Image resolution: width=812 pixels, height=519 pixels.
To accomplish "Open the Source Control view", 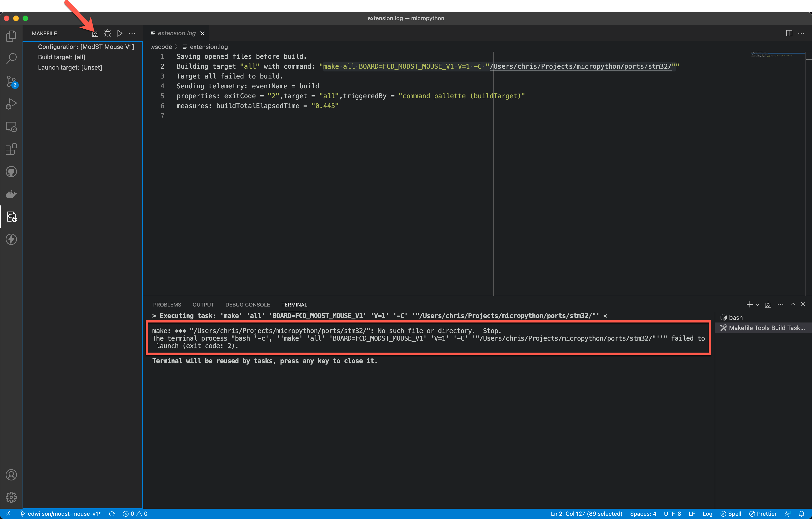I will pos(11,81).
